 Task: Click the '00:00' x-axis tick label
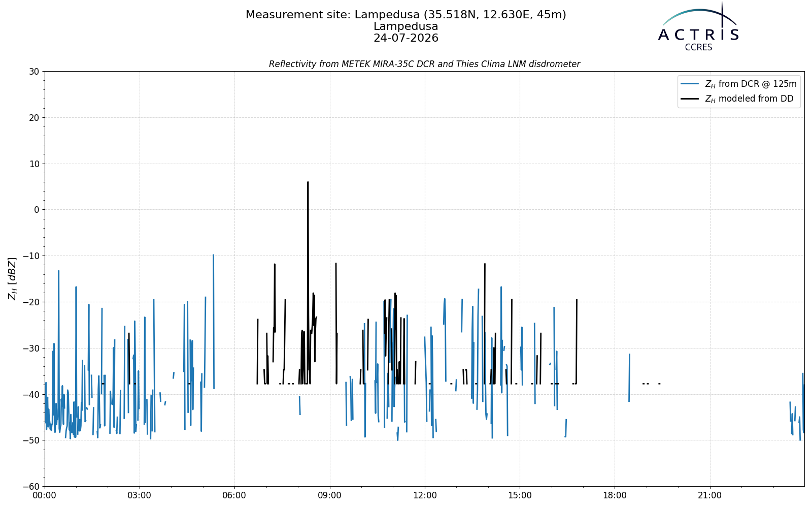45,496
